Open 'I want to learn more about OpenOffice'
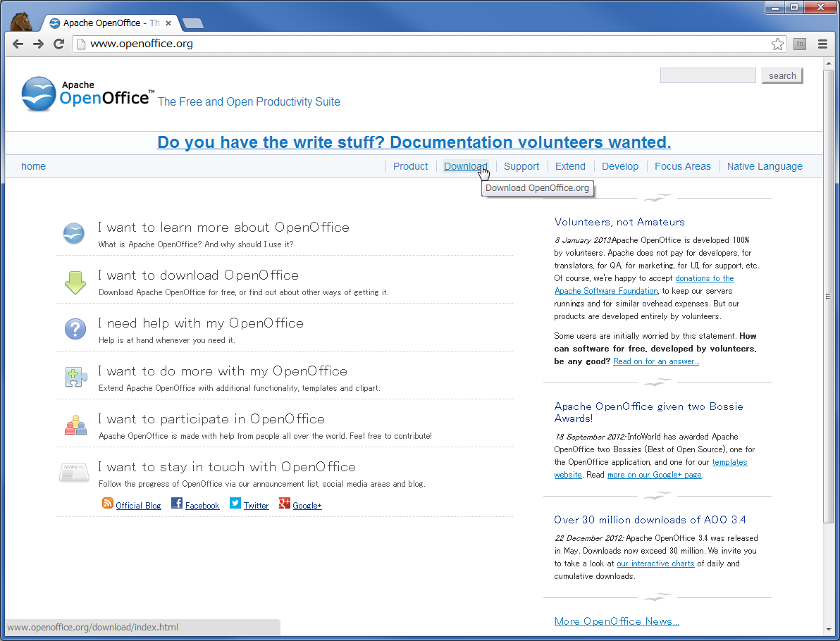The image size is (840, 641). 223,227
